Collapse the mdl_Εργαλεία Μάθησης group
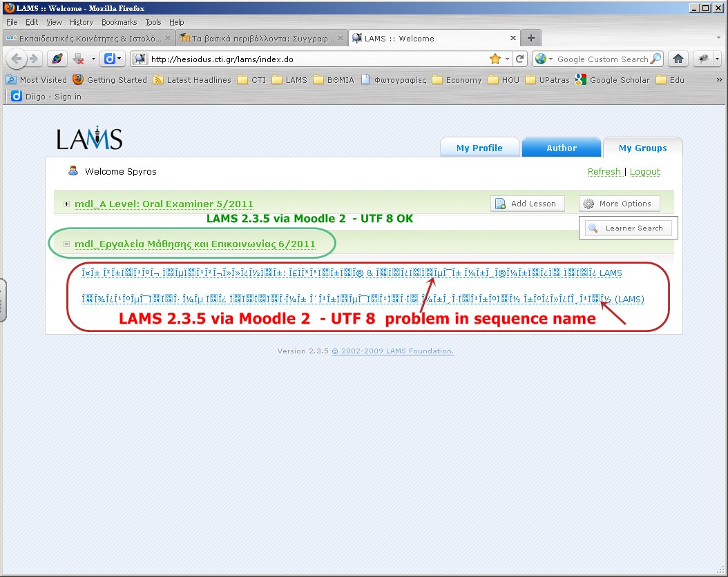728x577 pixels. 67,244
